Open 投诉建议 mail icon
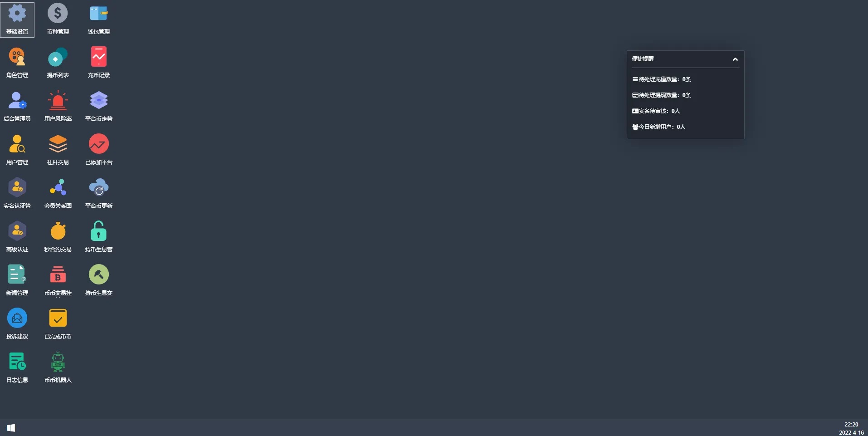Viewport: 868px width, 436px height. pyautogui.click(x=17, y=318)
